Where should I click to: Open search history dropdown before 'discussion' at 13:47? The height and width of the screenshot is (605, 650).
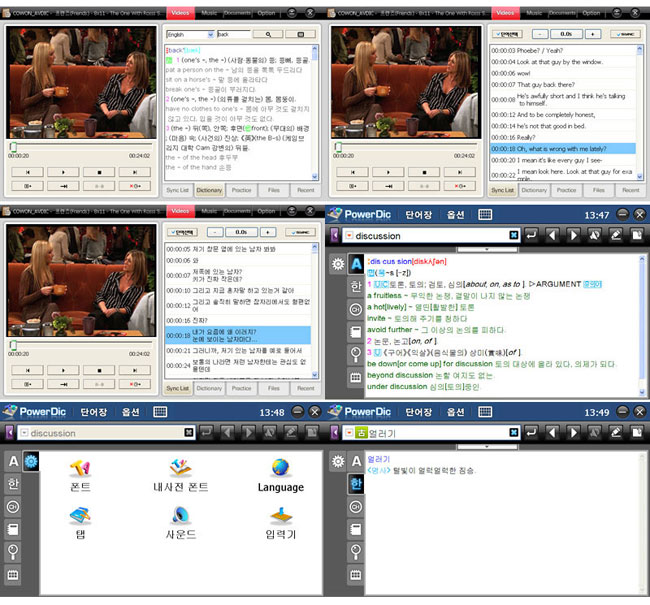(349, 236)
